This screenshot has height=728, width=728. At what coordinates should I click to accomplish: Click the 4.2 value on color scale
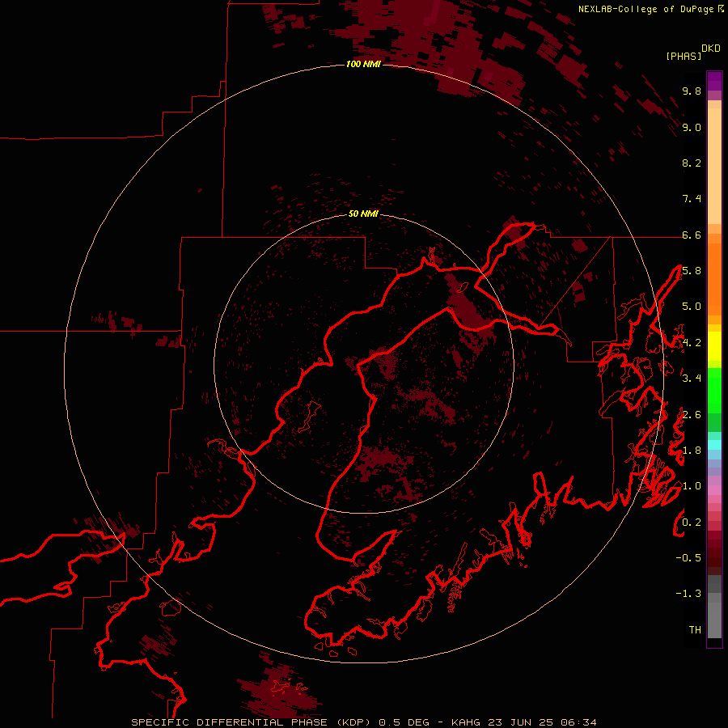pos(692,343)
